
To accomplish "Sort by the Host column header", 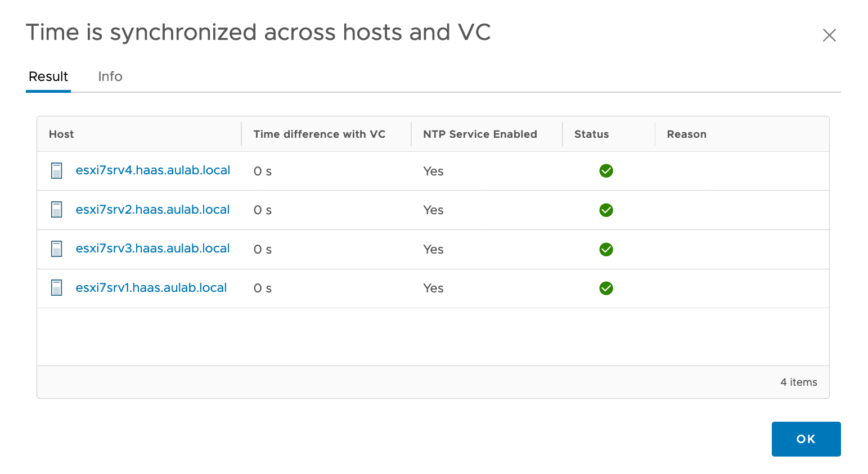I will pos(61,134).
